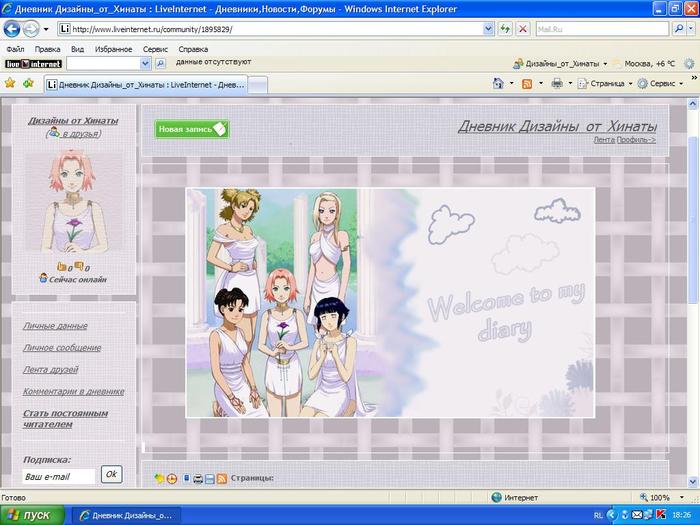Open the mail envelope tray icon
The height and width of the screenshot is (525, 700).
pyautogui.click(x=638, y=515)
